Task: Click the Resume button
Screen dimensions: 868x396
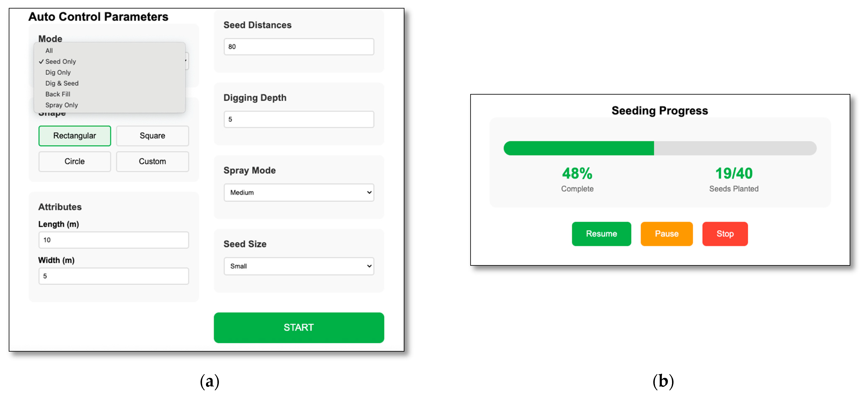Action: click(601, 233)
